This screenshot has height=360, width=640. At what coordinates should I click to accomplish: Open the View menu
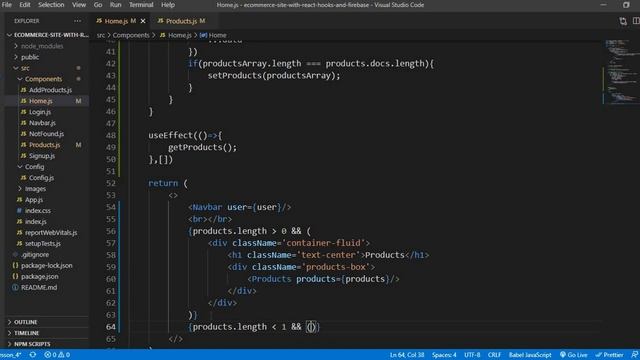[x=79, y=5]
